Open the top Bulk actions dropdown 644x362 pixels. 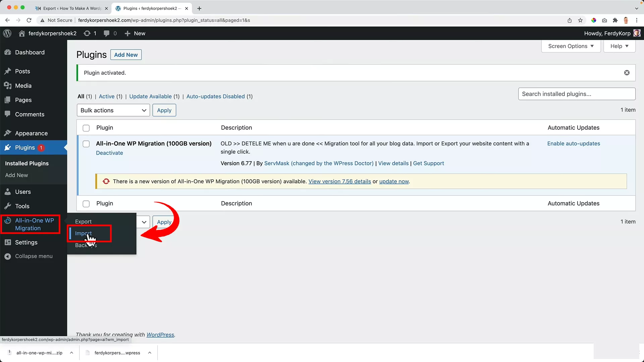click(113, 110)
